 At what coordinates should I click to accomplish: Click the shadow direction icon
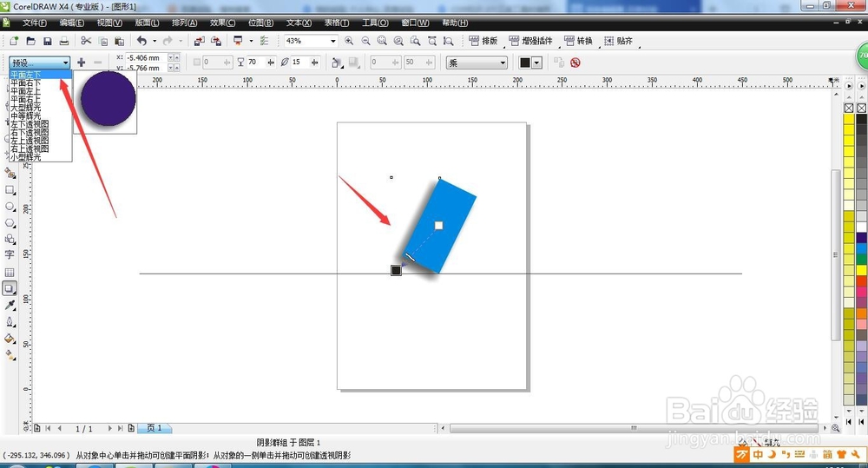tap(337, 63)
